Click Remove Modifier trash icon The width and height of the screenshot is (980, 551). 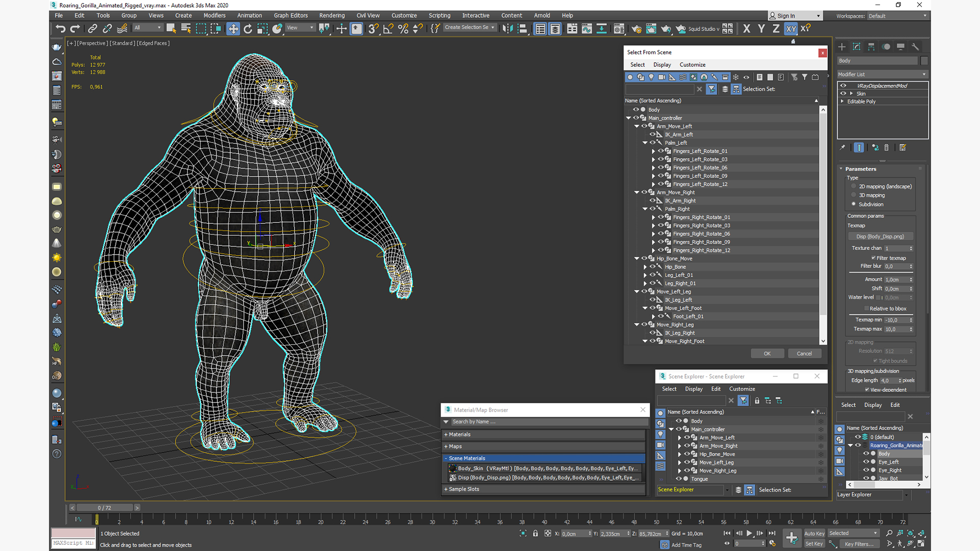pyautogui.click(x=887, y=147)
